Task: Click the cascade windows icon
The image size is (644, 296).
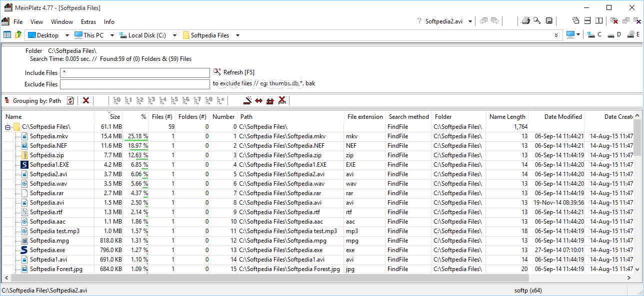Action: click(x=575, y=21)
